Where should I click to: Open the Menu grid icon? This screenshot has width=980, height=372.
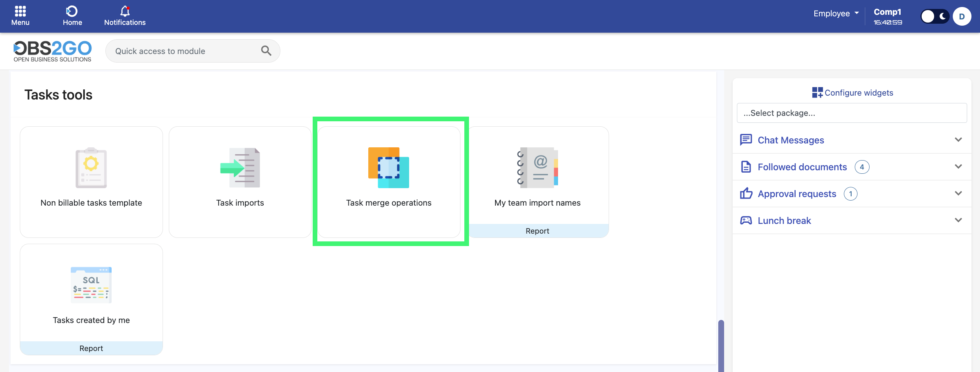point(20,16)
